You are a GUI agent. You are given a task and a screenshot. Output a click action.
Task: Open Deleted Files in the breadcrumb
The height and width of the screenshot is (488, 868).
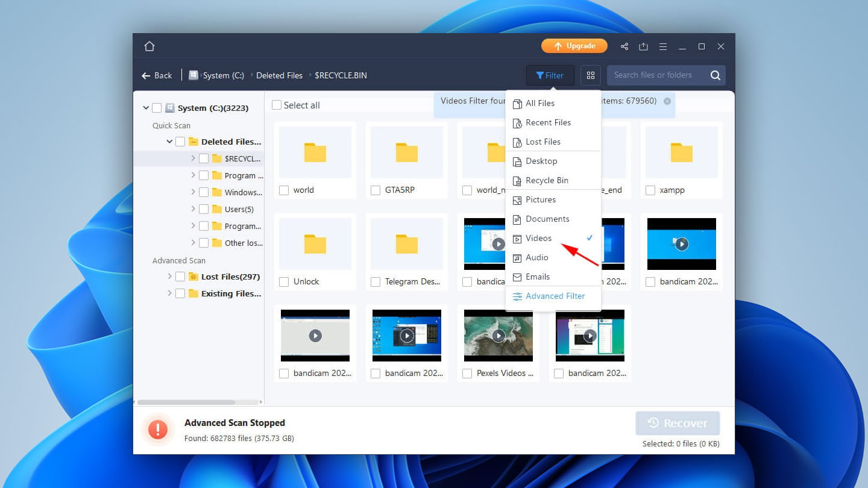pyautogui.click(x=279, y=75)
